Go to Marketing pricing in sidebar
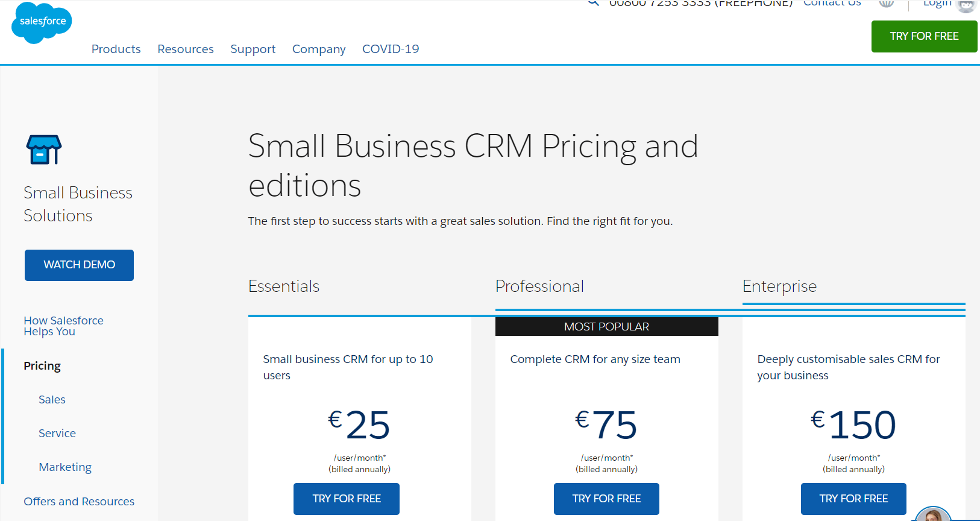Image resolution: width=980 pixels, height=521 pixels. (x=65, y=467)
